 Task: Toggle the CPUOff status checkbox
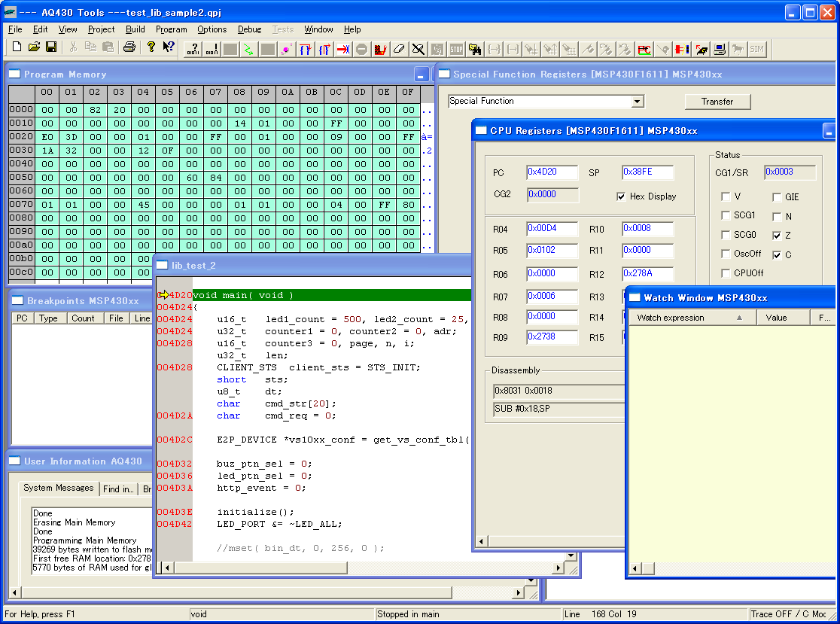726,273
